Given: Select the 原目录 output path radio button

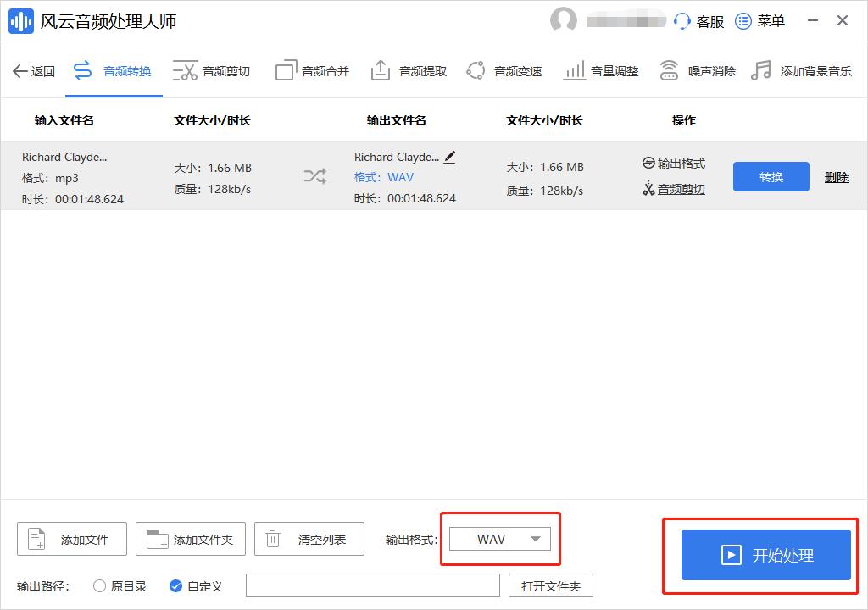Looking at the screenshot, I should [99, 585].
